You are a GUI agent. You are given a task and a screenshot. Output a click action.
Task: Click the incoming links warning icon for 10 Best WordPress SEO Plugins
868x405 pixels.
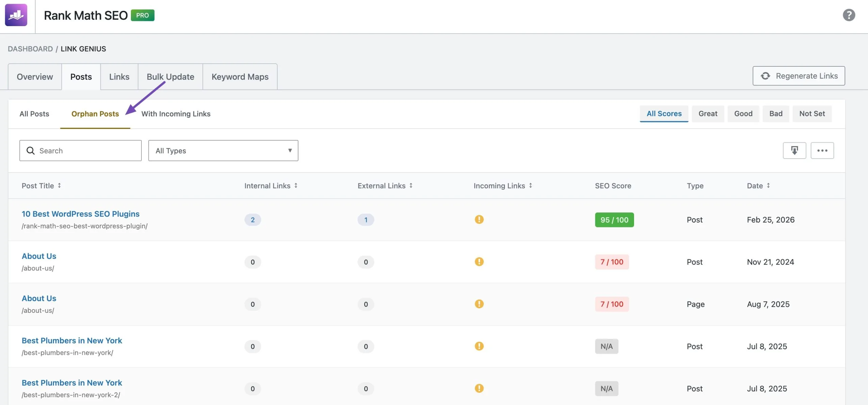tap(479, 220)
